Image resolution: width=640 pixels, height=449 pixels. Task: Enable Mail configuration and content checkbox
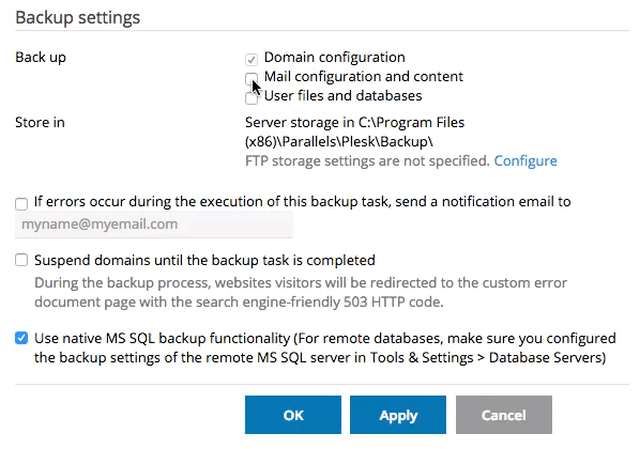251,78
